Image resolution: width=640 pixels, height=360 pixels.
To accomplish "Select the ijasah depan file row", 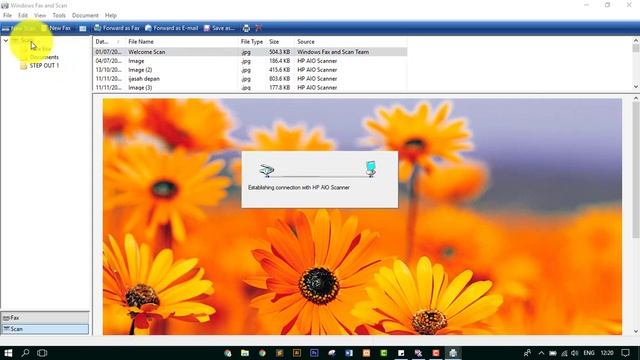I will click(x=250, y=79).
